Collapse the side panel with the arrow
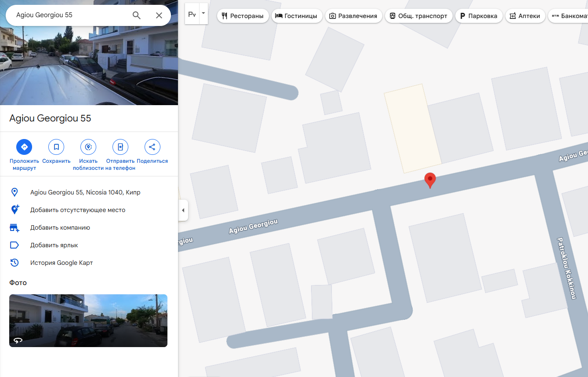Image resolution: width=588 pixels, height=377 pixels. [183, 211]
